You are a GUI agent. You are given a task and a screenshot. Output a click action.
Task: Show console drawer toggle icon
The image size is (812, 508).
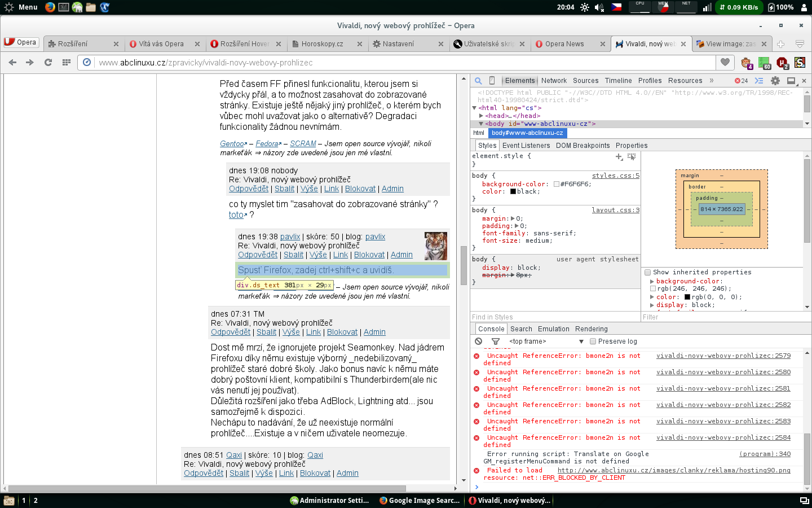(x=759, y=81)
